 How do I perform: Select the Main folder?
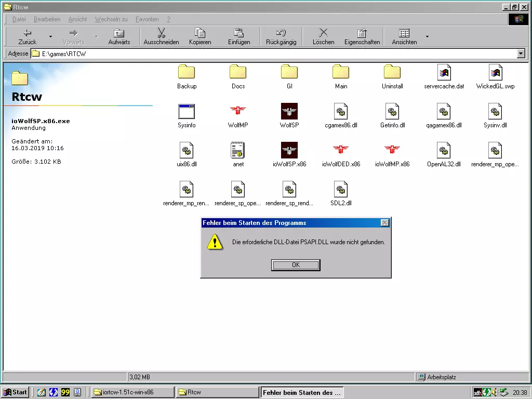341,77
